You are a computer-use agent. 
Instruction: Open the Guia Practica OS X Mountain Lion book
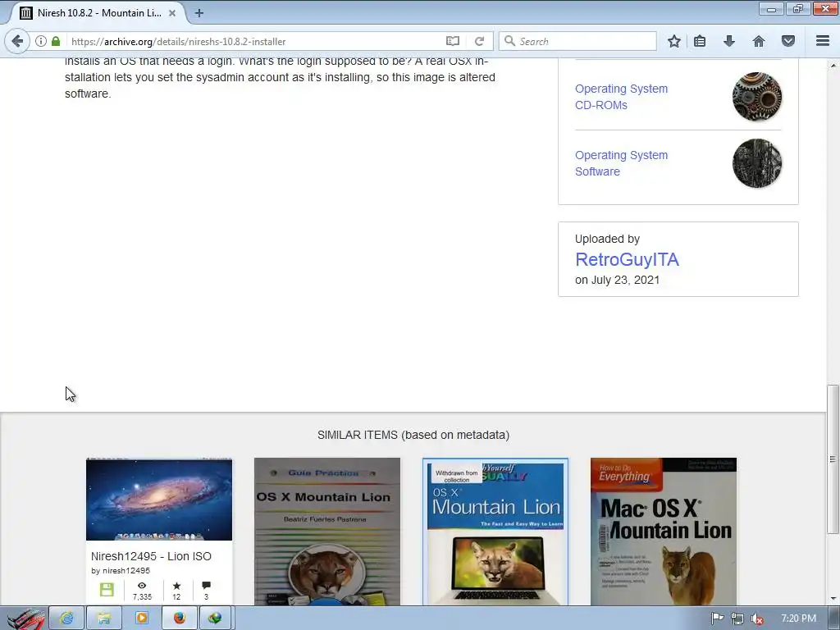[326, 532]
